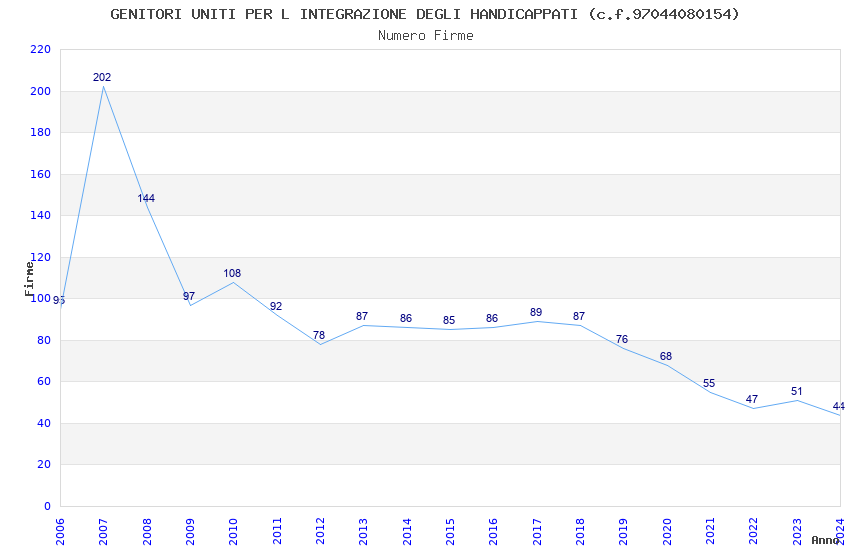Screen dimensions: 850x550
Task: Click the y-axis value 0
Action: (x=48, y=507)
